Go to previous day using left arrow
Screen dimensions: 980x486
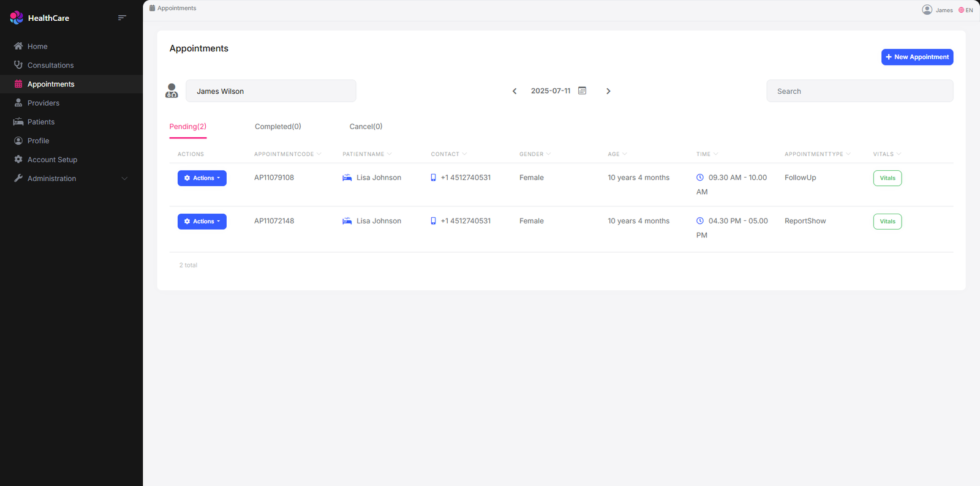[x=514, y=91]
